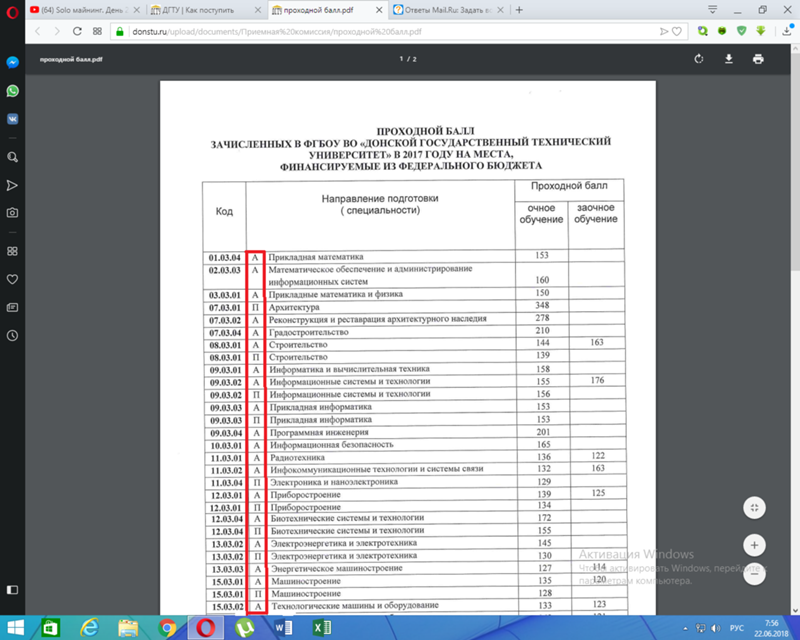Open the green shield checkmark extension
The image size is (800, 640).
point(741,31)
